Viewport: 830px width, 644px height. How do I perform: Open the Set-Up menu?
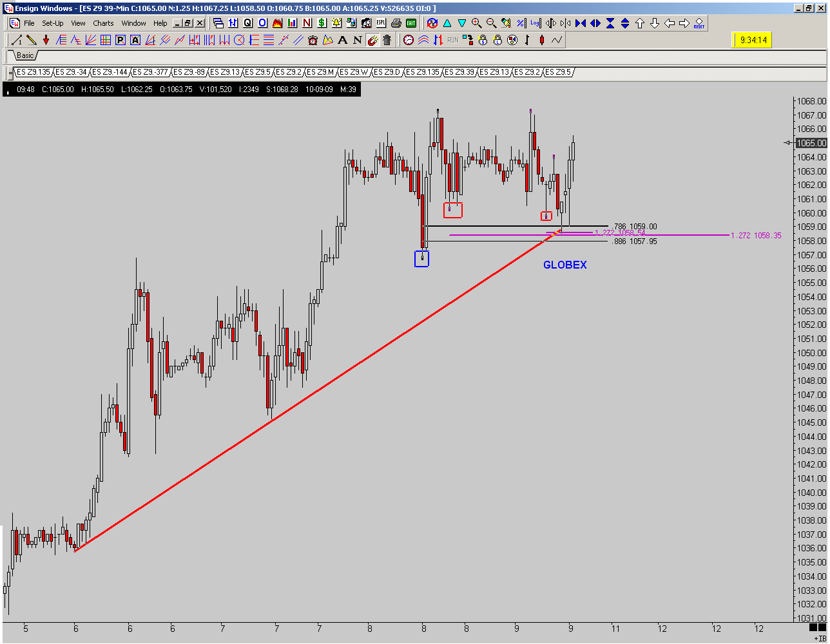pos(53,23)
